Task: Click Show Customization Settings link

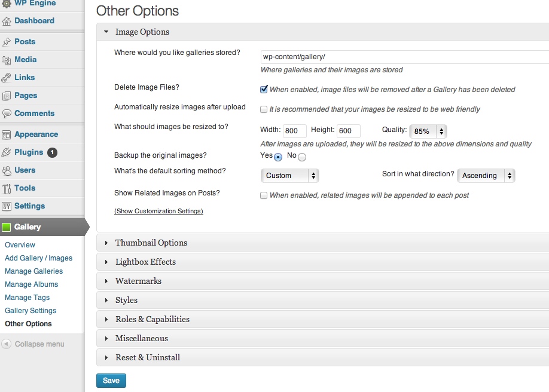Action: click(158, 211)
